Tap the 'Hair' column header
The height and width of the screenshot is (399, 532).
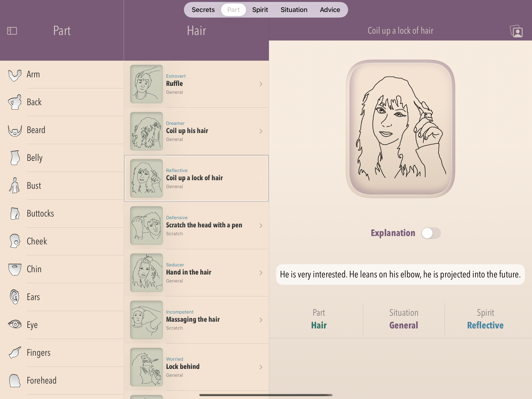pos(196,31)
